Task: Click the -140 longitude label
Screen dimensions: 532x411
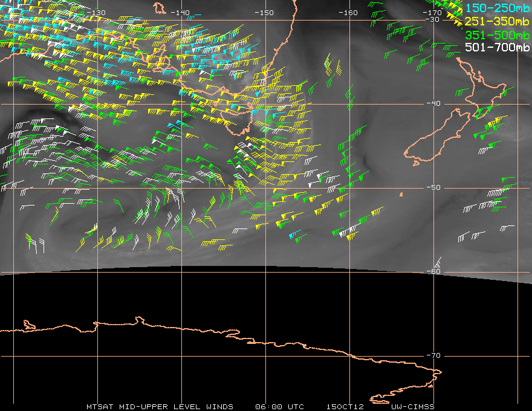Action: 180,13
